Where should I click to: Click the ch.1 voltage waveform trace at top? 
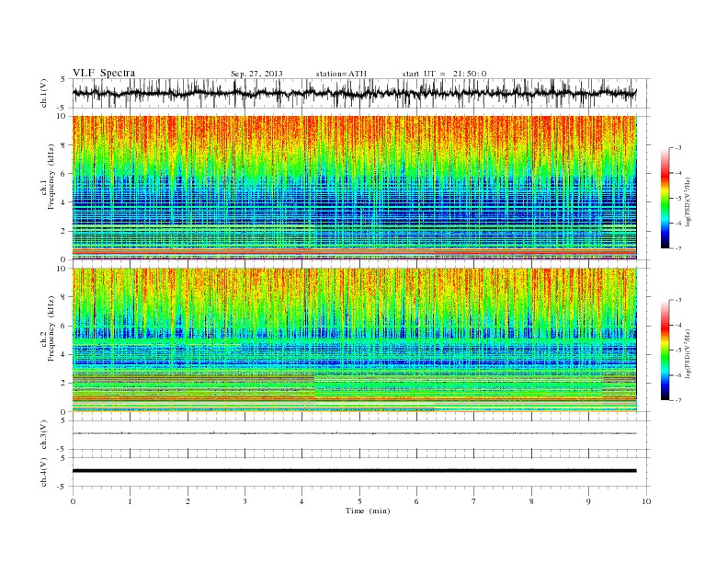tap(354, 93)
